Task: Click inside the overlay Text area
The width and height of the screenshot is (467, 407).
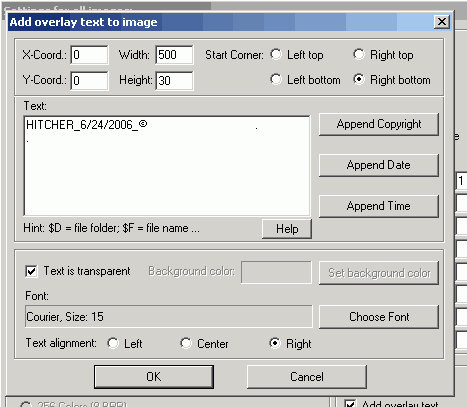Action: point(167,166)
